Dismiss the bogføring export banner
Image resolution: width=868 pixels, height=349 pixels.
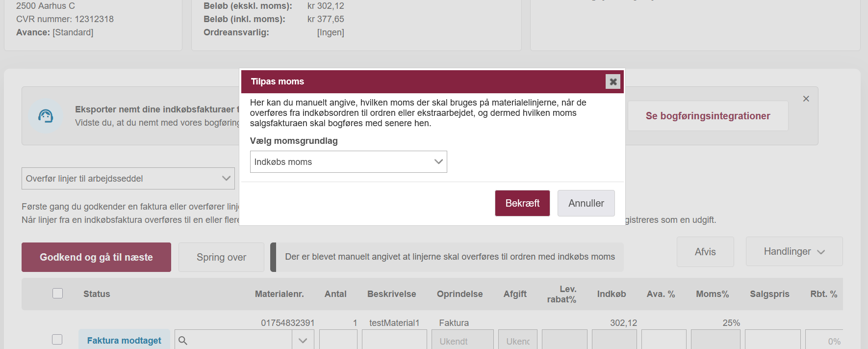806,99
